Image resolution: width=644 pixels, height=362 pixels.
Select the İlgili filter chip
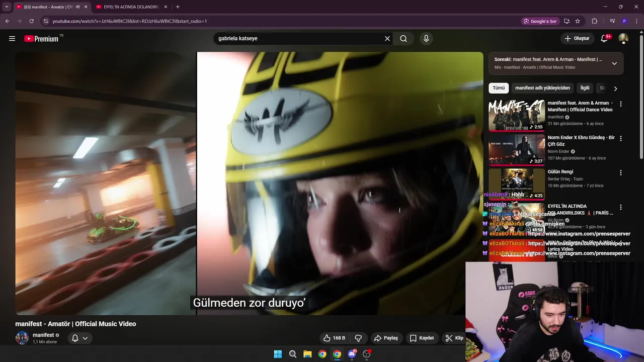click(x=585, y=88)
